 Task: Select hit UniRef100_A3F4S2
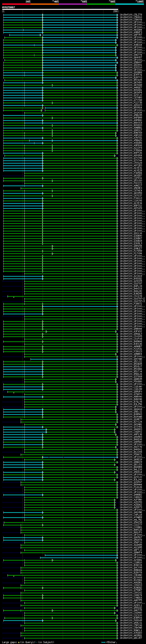tap(131, 331)
